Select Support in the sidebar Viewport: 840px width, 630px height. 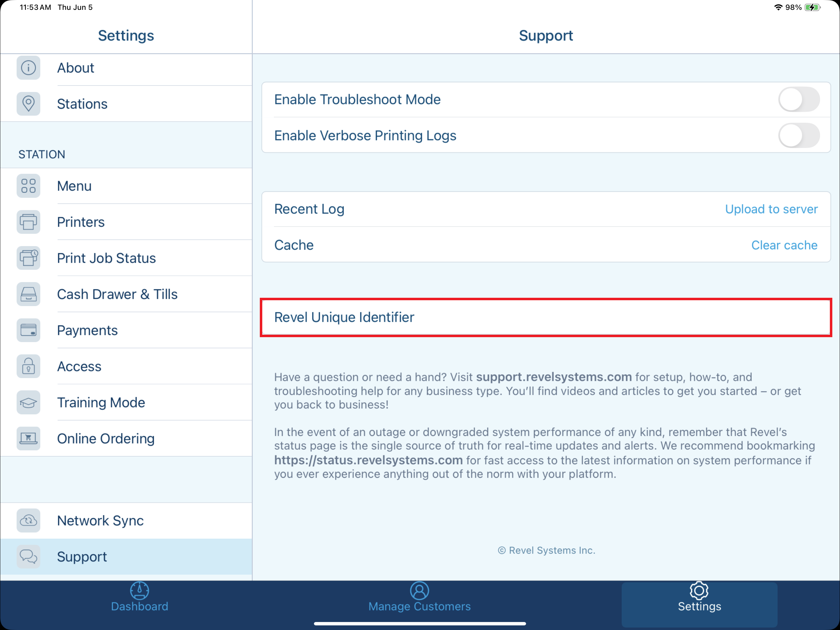[126, 557]
